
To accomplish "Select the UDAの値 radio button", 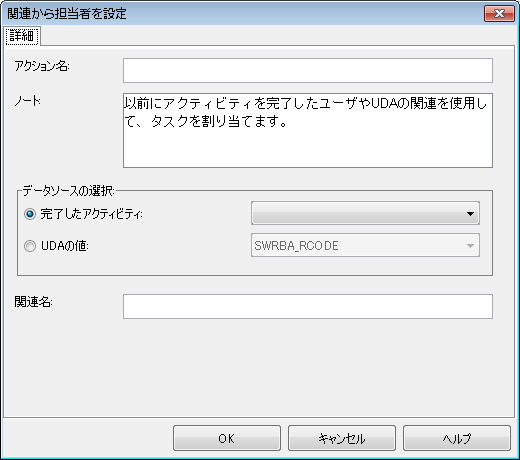I will click(x=30, y=246).
